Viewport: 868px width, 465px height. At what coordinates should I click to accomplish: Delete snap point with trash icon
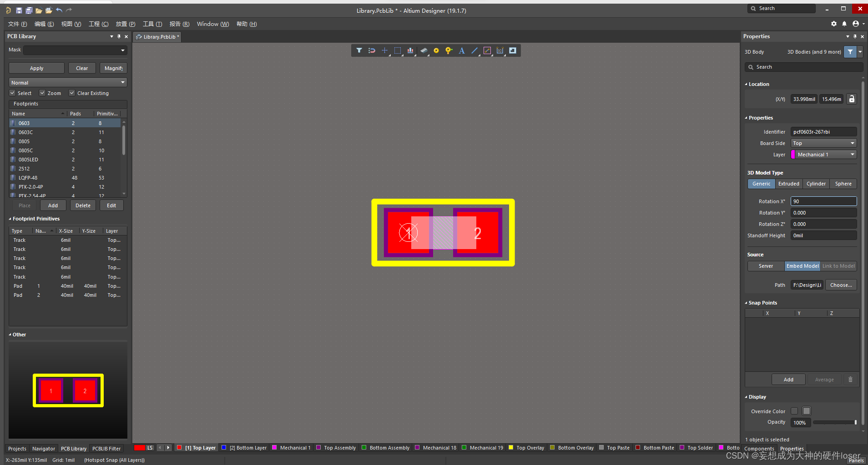click(850, 379)
